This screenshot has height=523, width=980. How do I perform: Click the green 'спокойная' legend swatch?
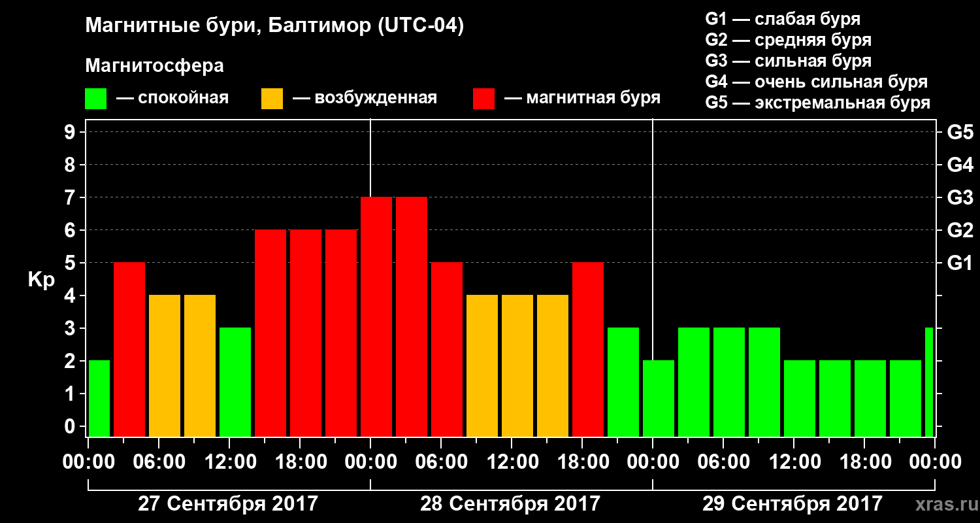click(96, 99)
